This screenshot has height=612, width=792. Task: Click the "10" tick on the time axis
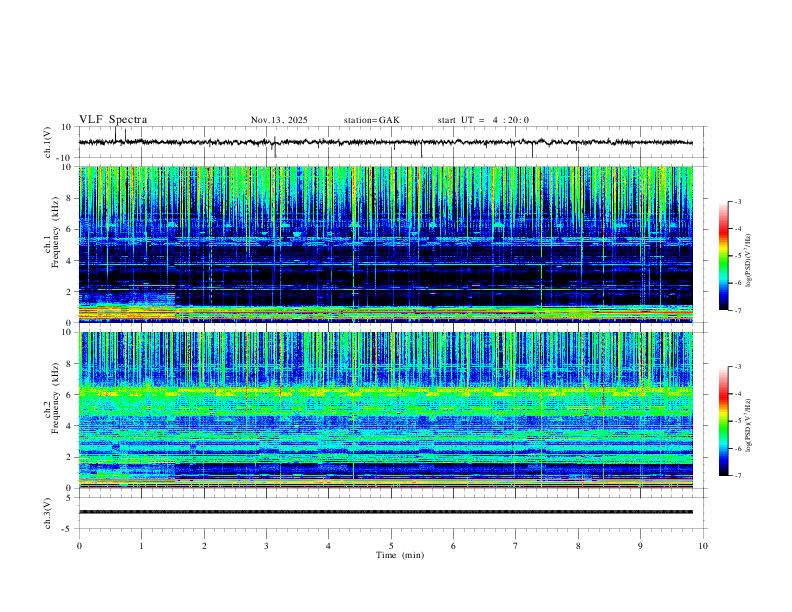click(703, 546)
